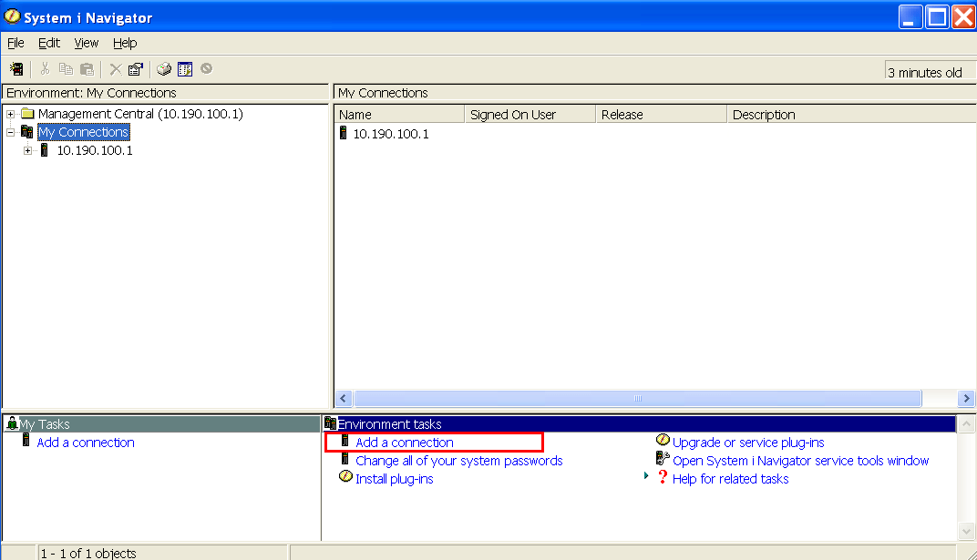The width and height of the screenshot is (977, 560).
Task: Click the My Tasks header icon
Action: pyautogui.click(x=12, y=424)
